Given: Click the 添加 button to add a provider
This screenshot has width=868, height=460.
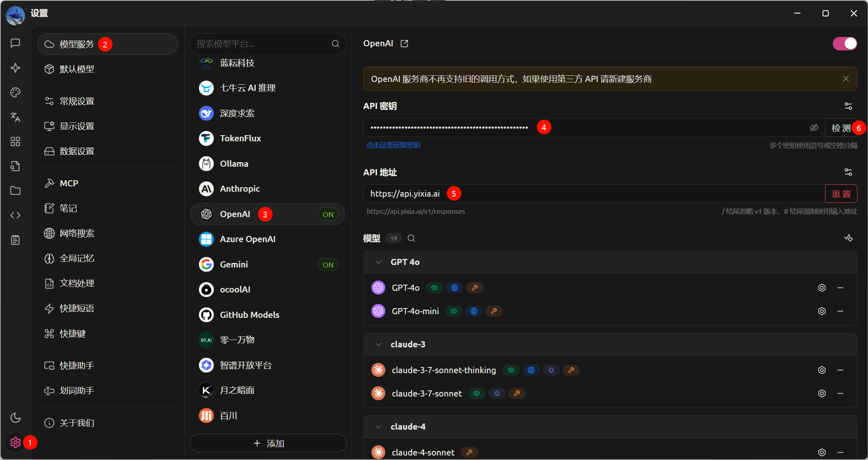Looking at the screenshot, I should pyautogui.click(x=268, y=443).
